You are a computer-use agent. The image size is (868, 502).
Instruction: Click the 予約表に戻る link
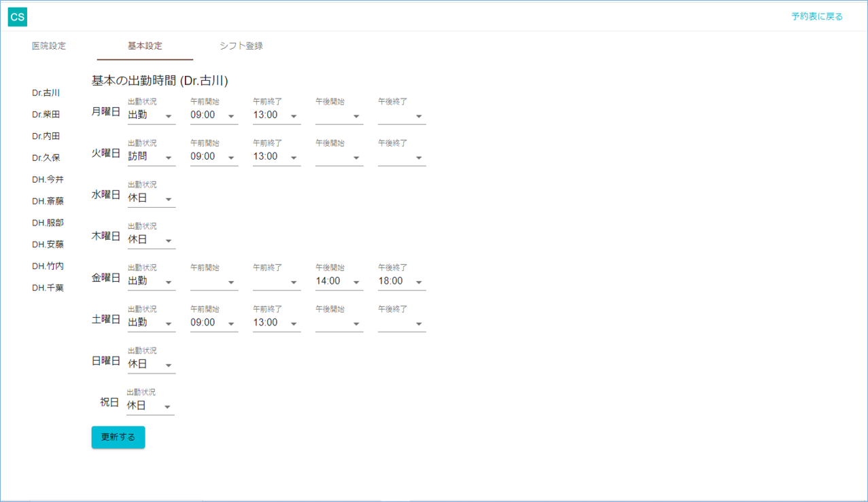click(816, 16)
